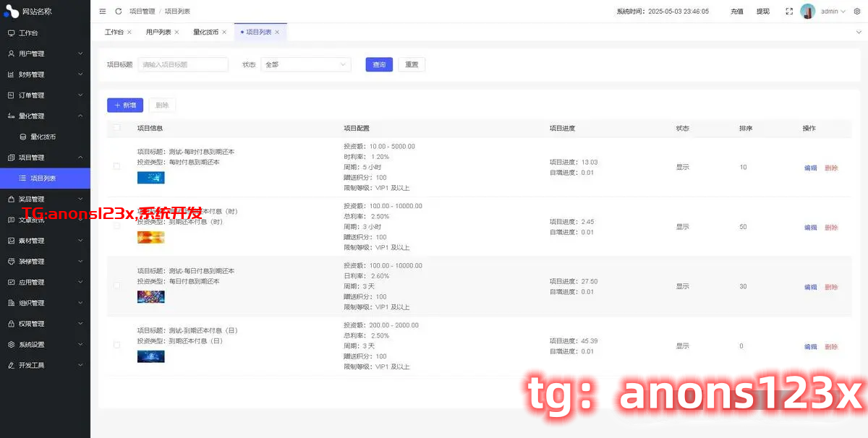The image size is (868, 438).
Task: Click the 新增 add button
Action: [x=125, y=106]
